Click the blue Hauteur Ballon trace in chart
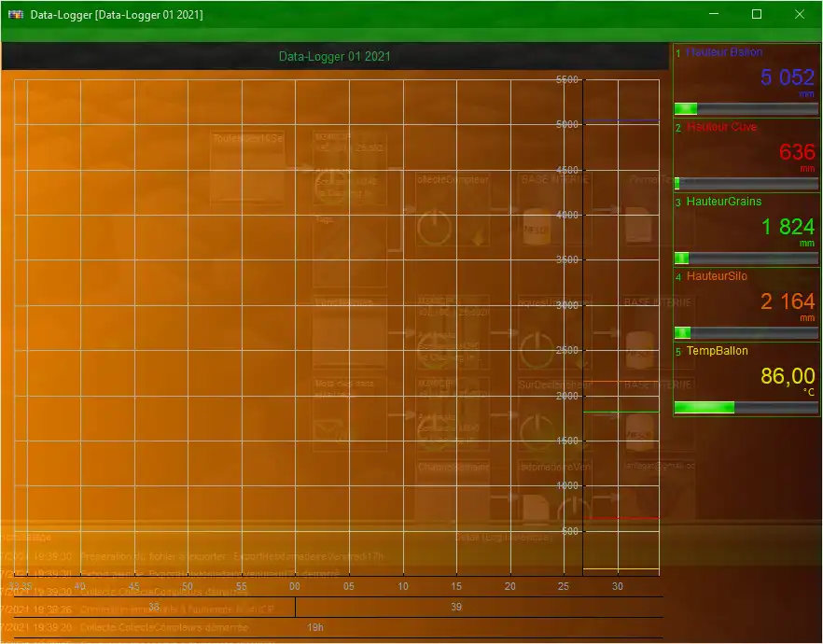 (x=621, y=120)
